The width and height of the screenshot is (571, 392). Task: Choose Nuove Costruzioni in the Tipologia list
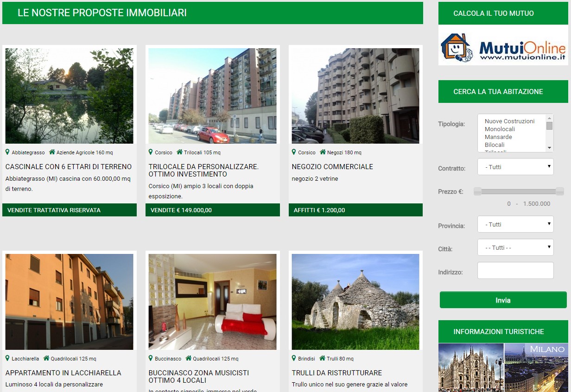pyautogui.click(x=509, y=121)
